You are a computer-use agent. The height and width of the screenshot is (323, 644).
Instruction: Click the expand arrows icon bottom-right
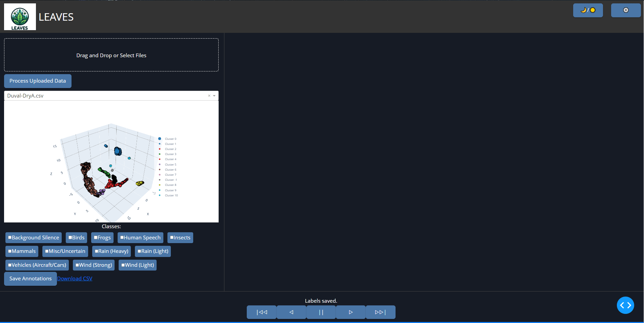click(x=625, y=305)
